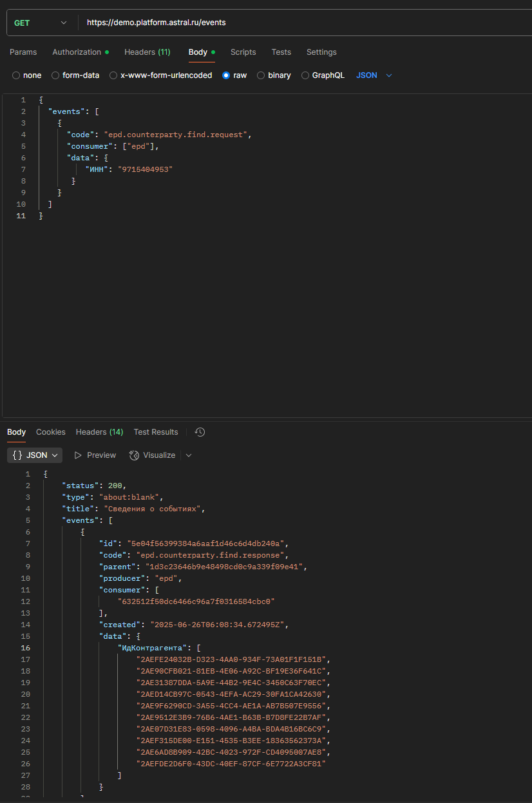Open the request Headers (11) tab

(x=147, y=52)
